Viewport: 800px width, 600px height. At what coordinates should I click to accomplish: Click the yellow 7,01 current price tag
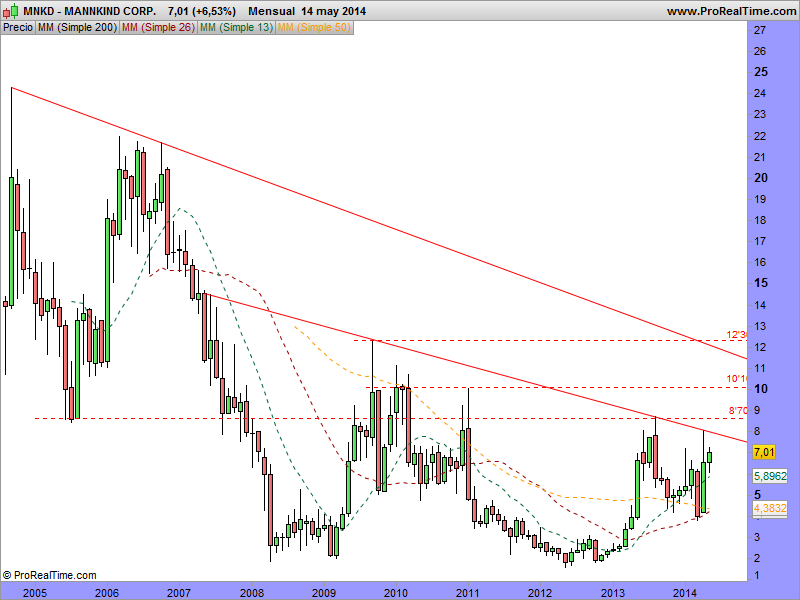tap(764, 452)
